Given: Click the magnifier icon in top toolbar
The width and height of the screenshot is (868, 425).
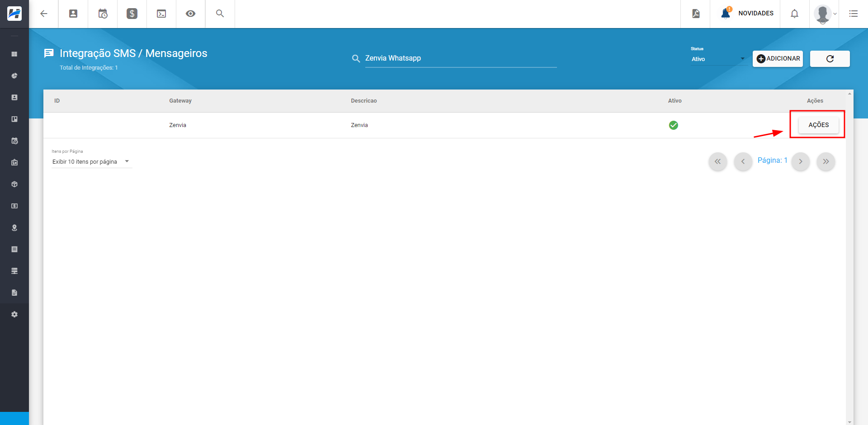Looking at the screenshot, I should click(x=220, y=14).
